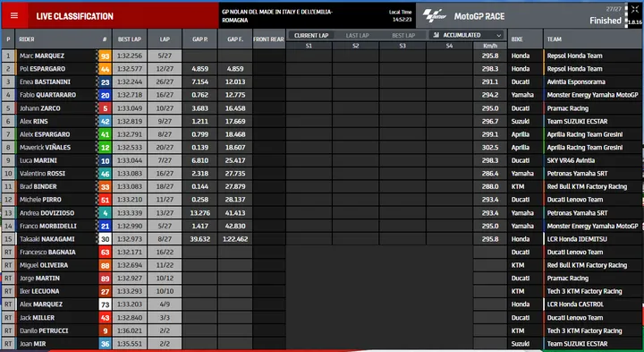Select rider Aleix ESPARGARO

tap(45, 134)
